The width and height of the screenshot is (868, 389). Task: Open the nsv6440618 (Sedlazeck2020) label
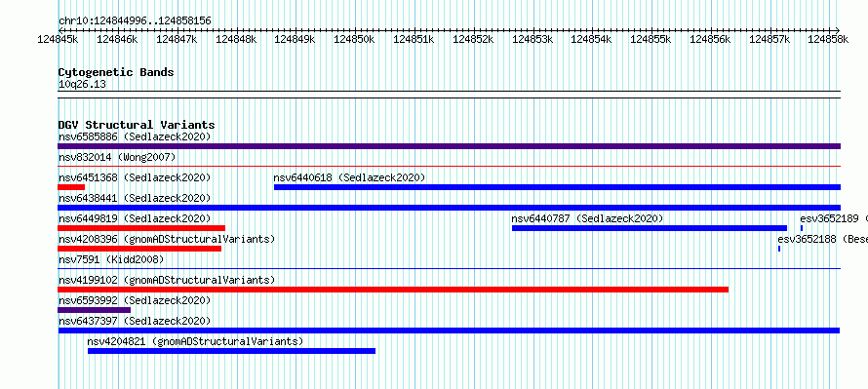[x=349, y=177]
